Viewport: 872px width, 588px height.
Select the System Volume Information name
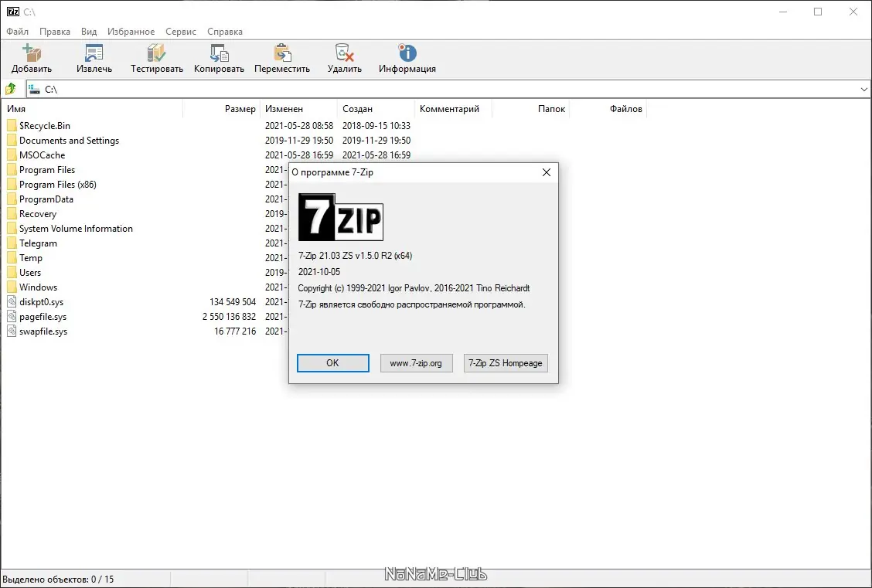[77, 229]
